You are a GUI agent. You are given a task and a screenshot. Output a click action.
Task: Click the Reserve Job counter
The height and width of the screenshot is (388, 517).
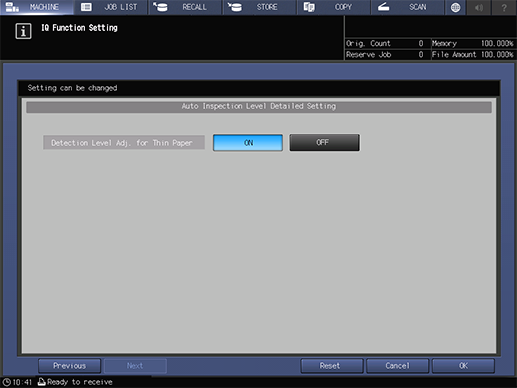(385, 55)
